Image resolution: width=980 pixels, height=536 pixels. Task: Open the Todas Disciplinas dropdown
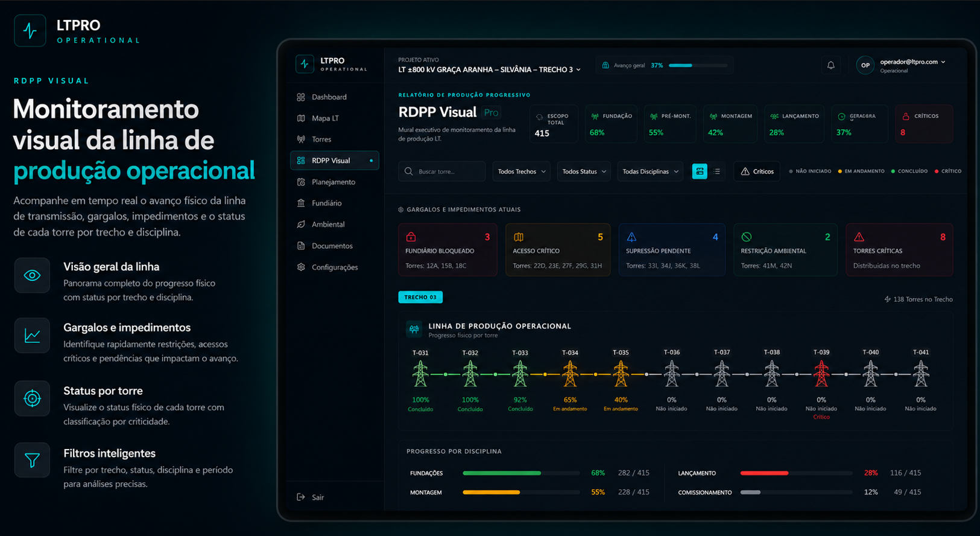650,171
